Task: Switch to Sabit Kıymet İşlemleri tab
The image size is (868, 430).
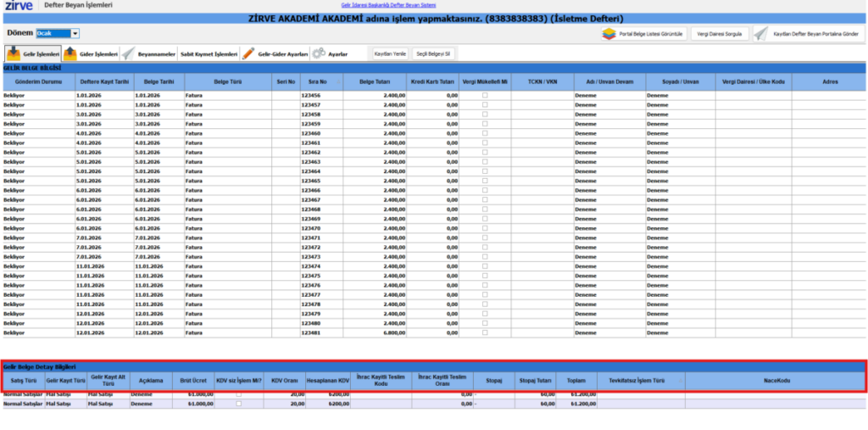Action: click(x=209, y=54)
